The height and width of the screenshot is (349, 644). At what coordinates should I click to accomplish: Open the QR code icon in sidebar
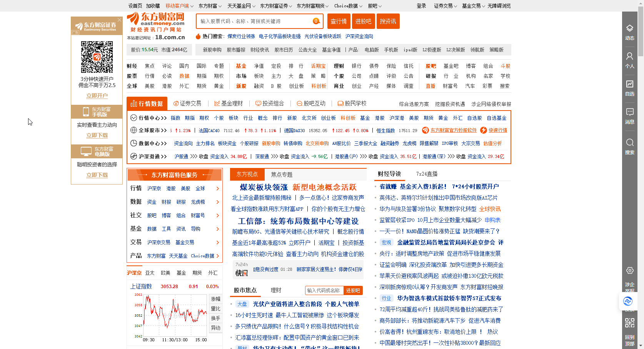coord(629,322)
